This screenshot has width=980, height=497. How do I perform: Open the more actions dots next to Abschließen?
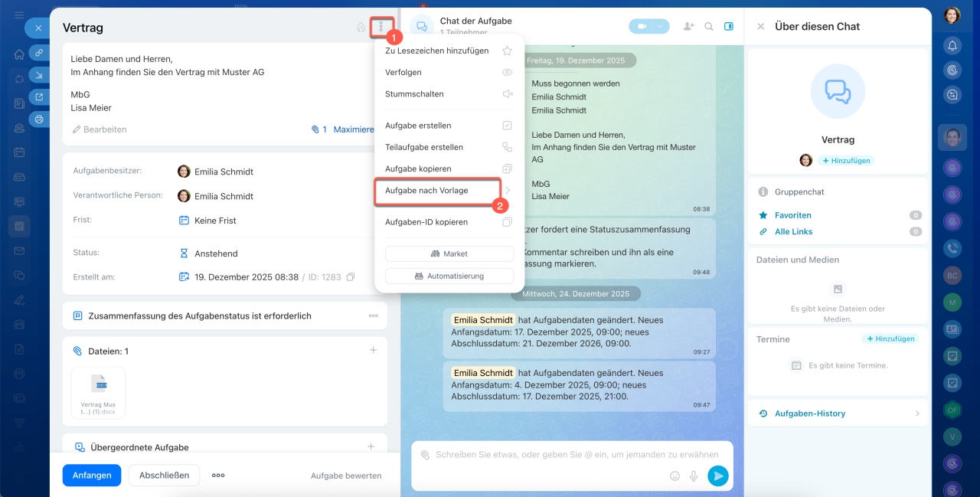218,475
